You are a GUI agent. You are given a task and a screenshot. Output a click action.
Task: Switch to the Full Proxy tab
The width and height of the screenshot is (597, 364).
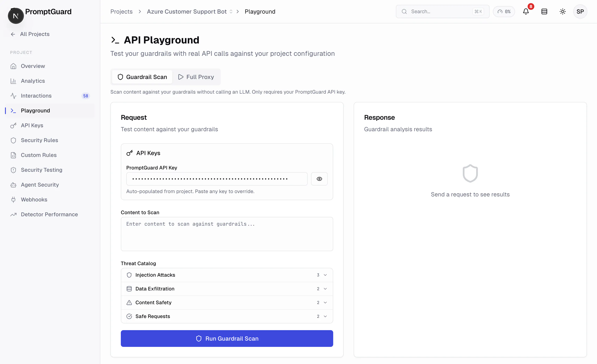coord(196,77)
